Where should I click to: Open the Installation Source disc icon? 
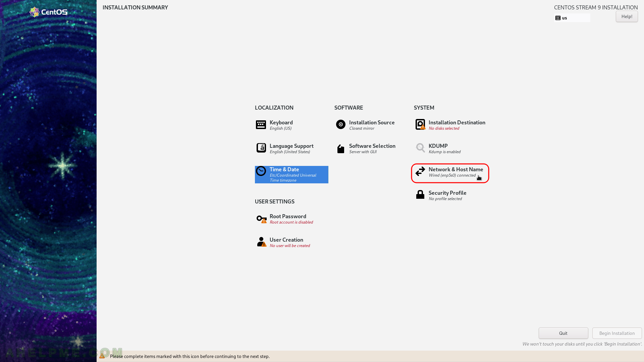point(341,124)
